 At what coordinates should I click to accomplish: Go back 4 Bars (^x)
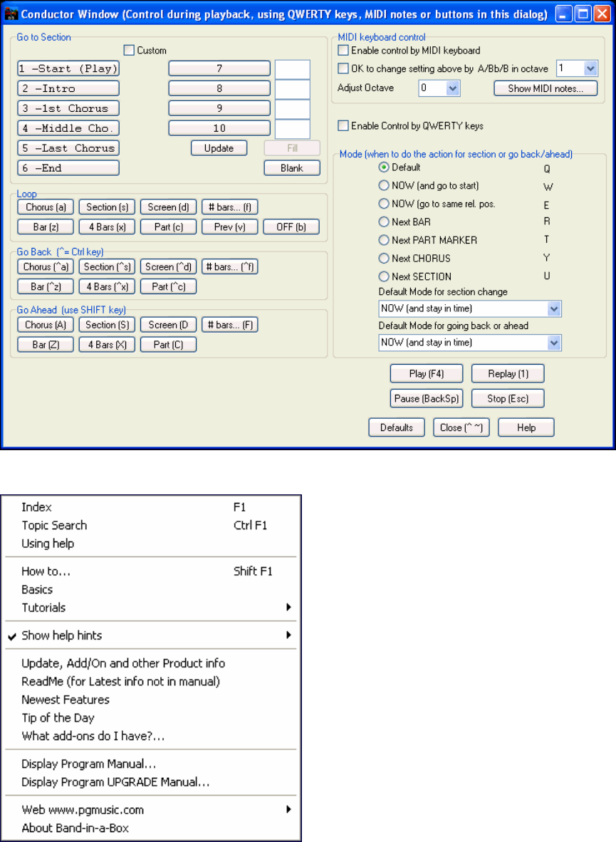tap(107, 287)
